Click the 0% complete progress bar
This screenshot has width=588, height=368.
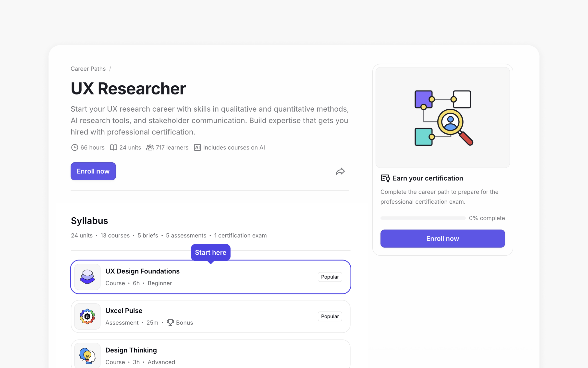pos(423,218)
